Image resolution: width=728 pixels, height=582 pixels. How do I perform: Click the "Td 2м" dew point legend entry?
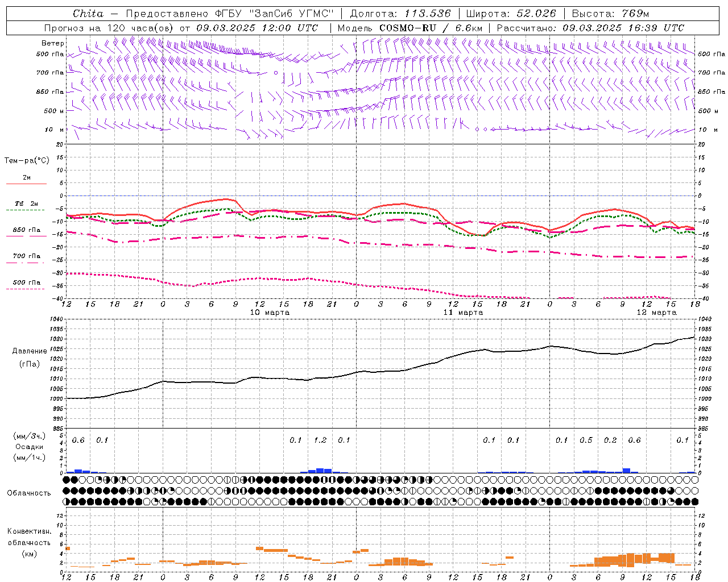(27, 203)
